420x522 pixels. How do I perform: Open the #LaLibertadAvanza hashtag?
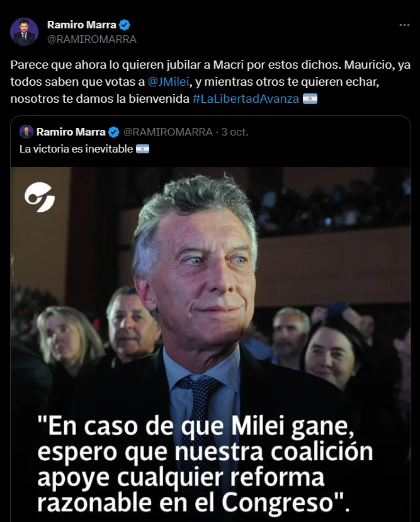246,99
